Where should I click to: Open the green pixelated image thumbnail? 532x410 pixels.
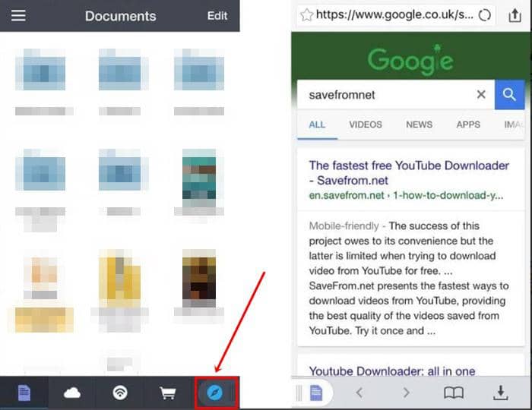click(199, 178)
